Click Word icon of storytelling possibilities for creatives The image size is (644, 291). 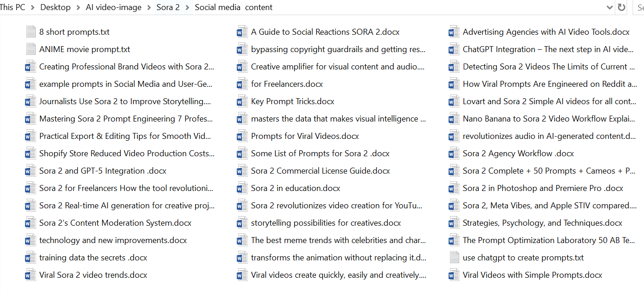point(242,223)
